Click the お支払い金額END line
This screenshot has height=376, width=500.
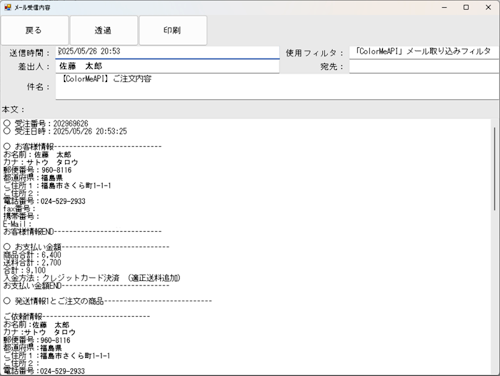point(86,286)
